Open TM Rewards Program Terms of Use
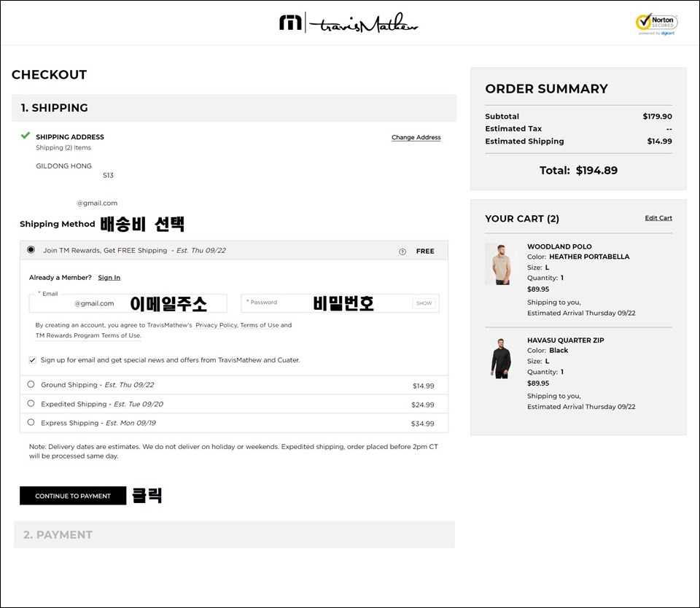The width and height of the screenshot is (700, 608). [88, 335]
